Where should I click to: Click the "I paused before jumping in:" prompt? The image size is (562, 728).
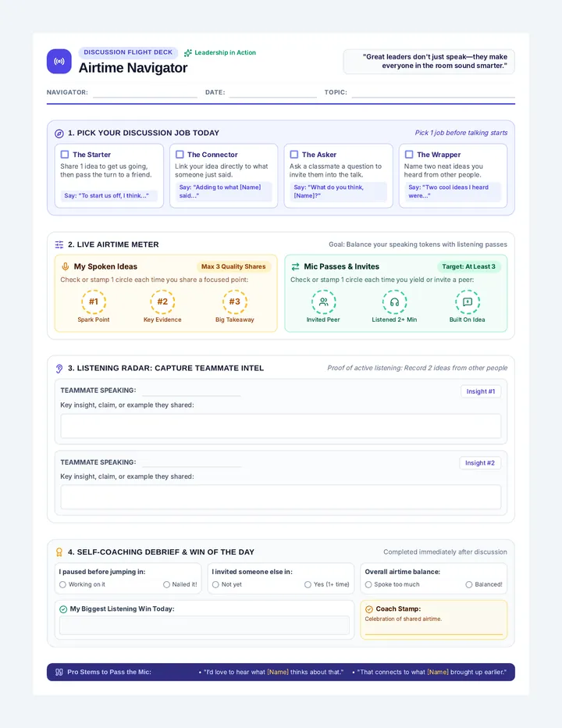click(x=102, y=572)
